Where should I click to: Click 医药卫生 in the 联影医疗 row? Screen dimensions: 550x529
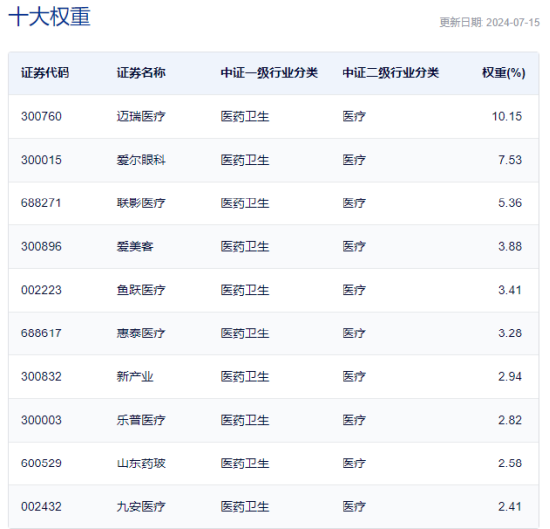(245, 203)
